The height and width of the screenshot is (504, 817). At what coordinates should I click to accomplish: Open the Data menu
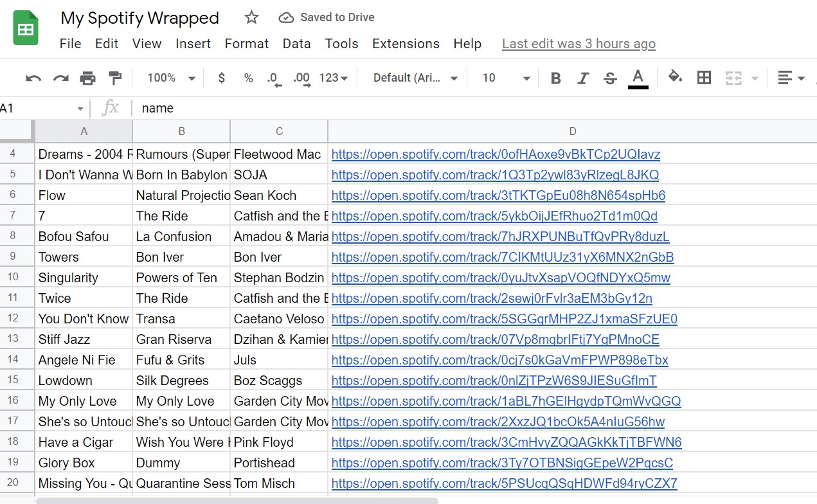pyautogui.click(x=296, y=44)
